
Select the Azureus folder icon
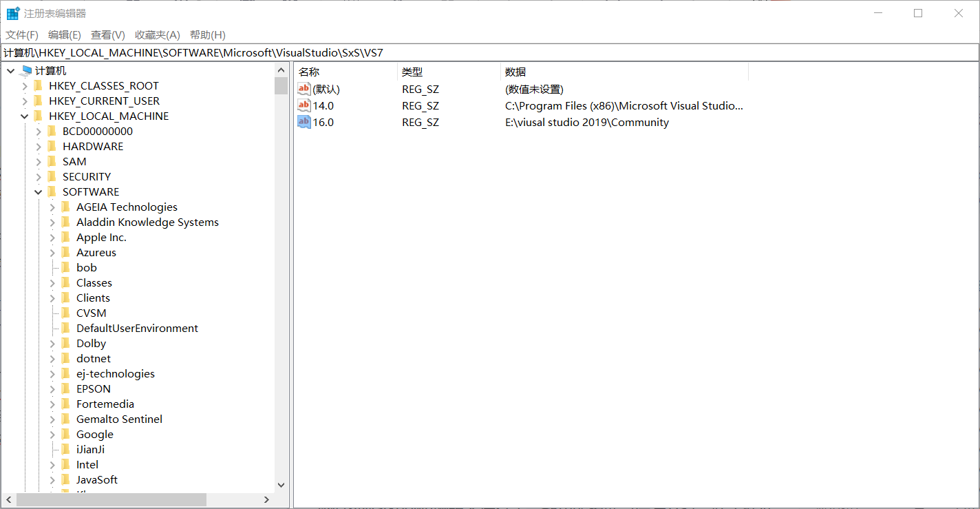pyautogui.click(x=65, y=252)
